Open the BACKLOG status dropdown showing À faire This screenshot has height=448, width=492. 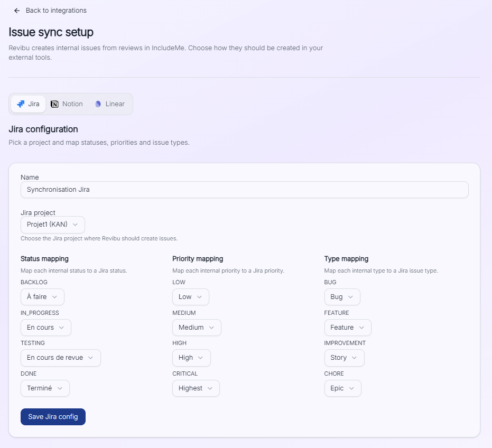coord(42,297)
